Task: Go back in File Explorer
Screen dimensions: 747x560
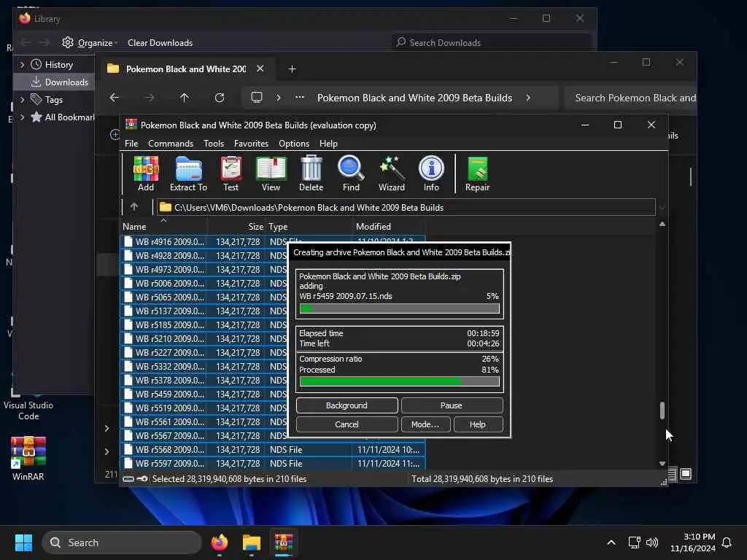Action: point(115,98)
